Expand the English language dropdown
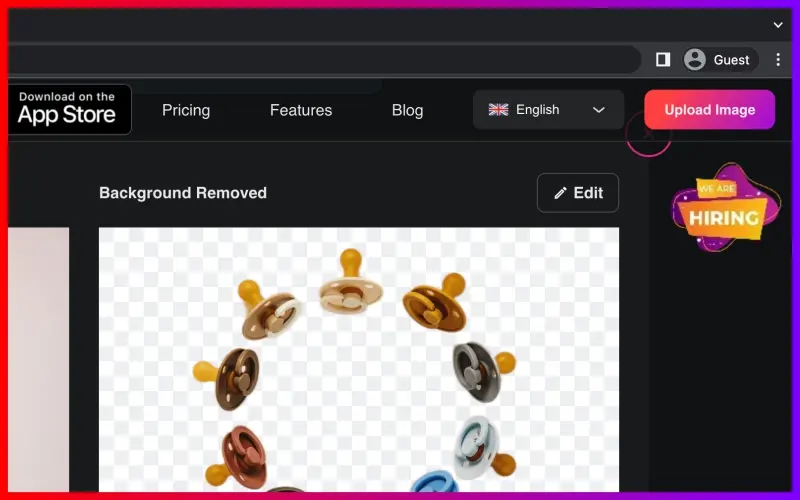800x500 pixels. pos(548,110)
